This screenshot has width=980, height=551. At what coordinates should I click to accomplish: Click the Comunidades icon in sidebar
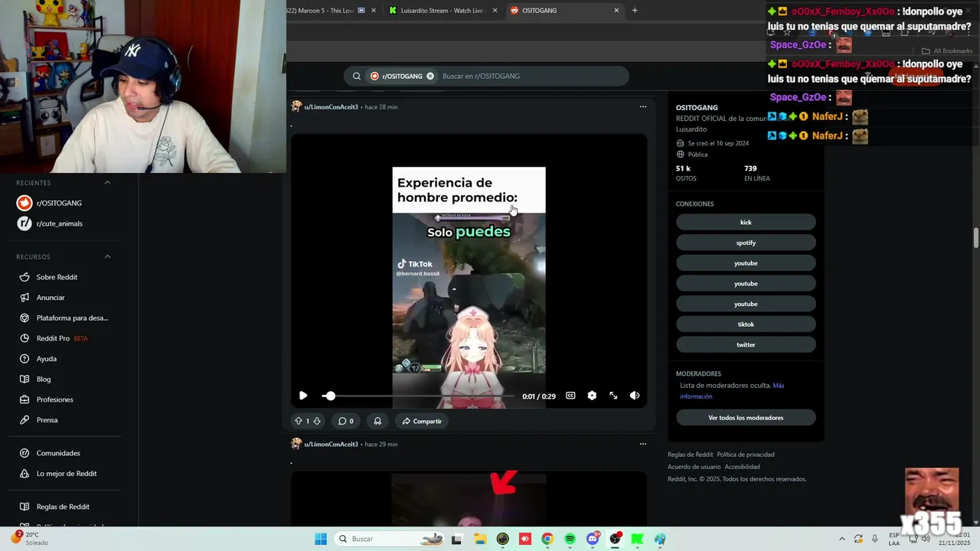(x=24, y=453)
